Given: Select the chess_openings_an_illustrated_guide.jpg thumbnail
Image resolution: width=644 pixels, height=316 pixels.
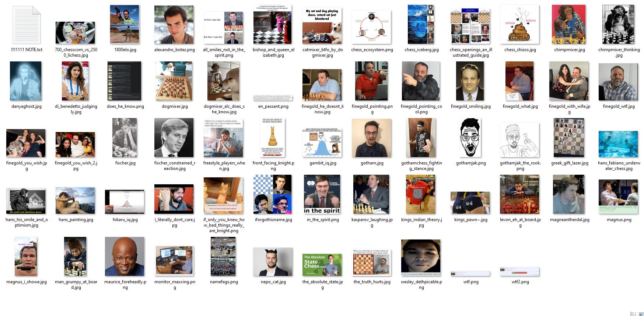Looking at the screenshot, I should (x=470, y=26).
